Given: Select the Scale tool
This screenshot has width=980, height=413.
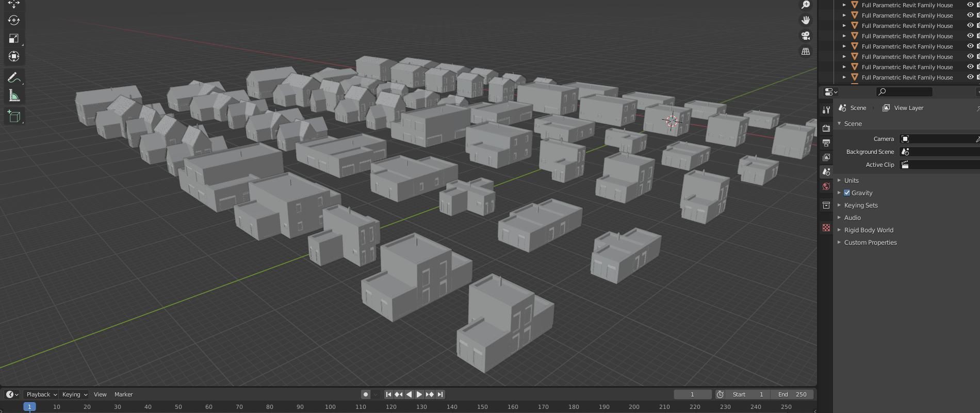Looking at the screenshot, I should click(x=14, y=38).
